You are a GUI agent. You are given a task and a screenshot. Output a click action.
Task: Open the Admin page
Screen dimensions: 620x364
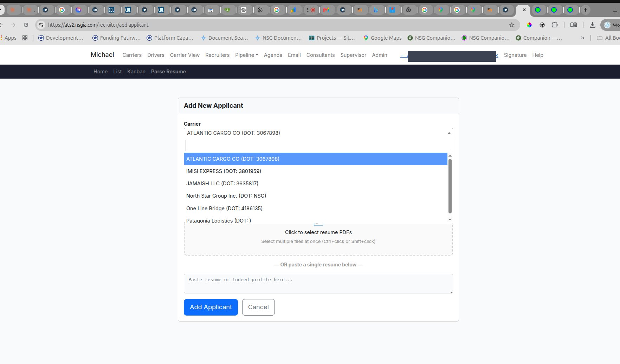380,55
